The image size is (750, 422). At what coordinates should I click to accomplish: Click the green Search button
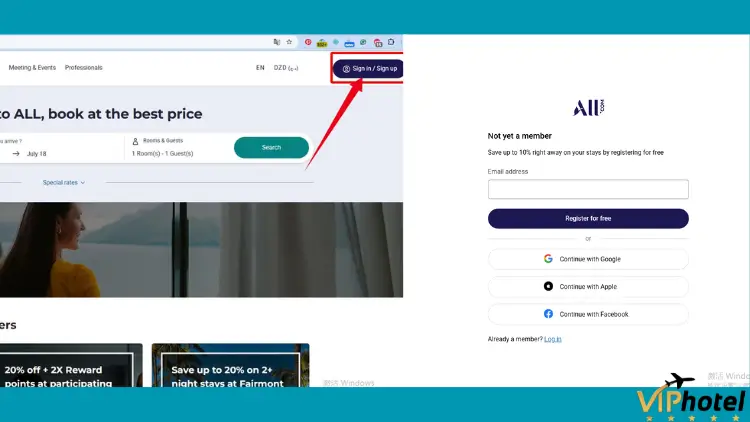pyautogui.click(x=271, y=147)
